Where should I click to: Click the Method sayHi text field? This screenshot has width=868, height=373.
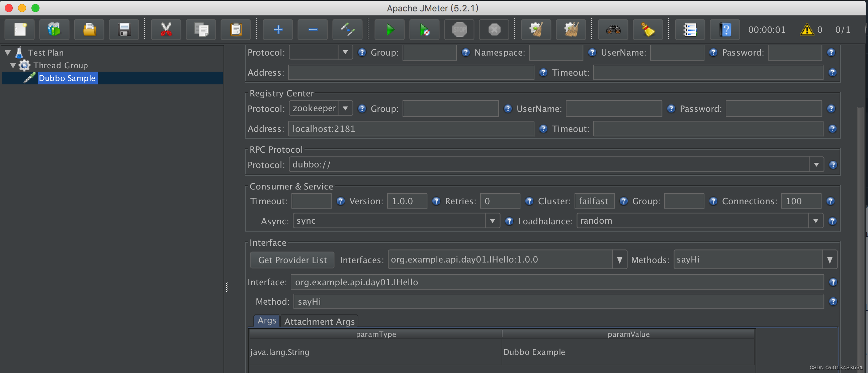[x=558, y=301]
